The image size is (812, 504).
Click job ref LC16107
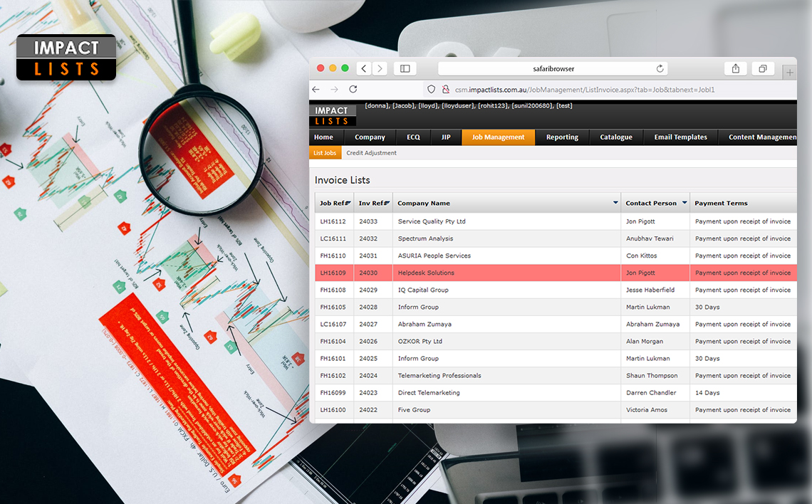pos(333,324)
